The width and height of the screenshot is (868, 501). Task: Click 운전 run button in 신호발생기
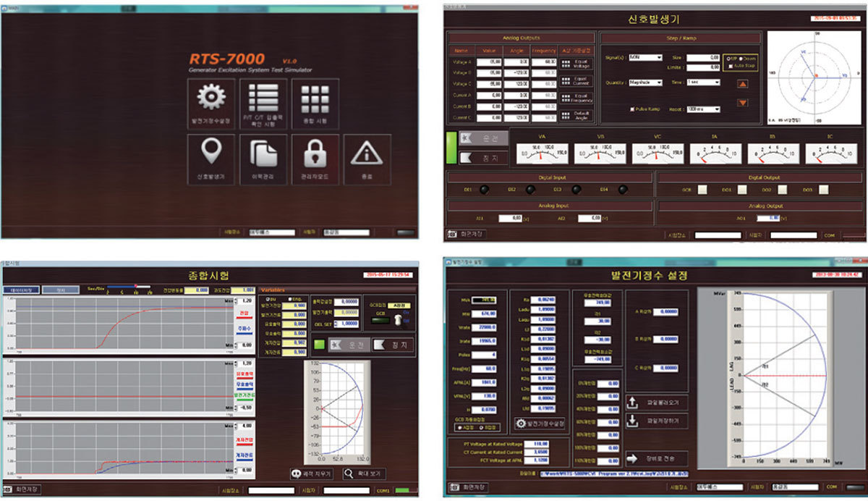[484, 138]
